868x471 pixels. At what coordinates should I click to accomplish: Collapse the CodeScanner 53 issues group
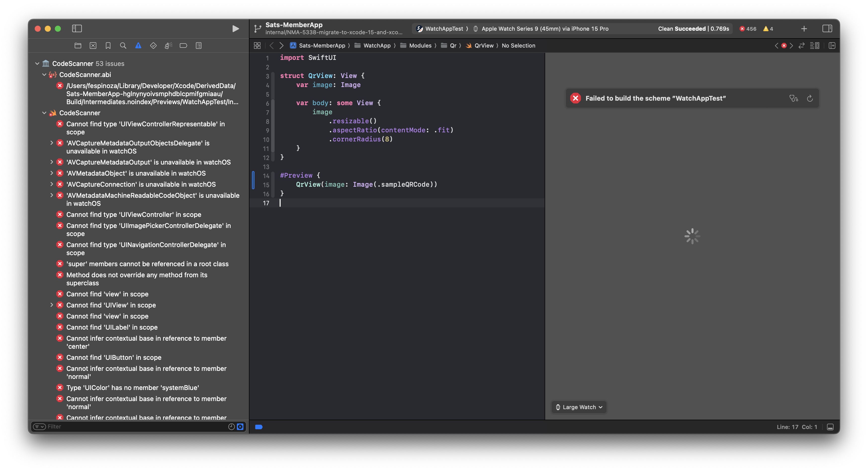37,63
